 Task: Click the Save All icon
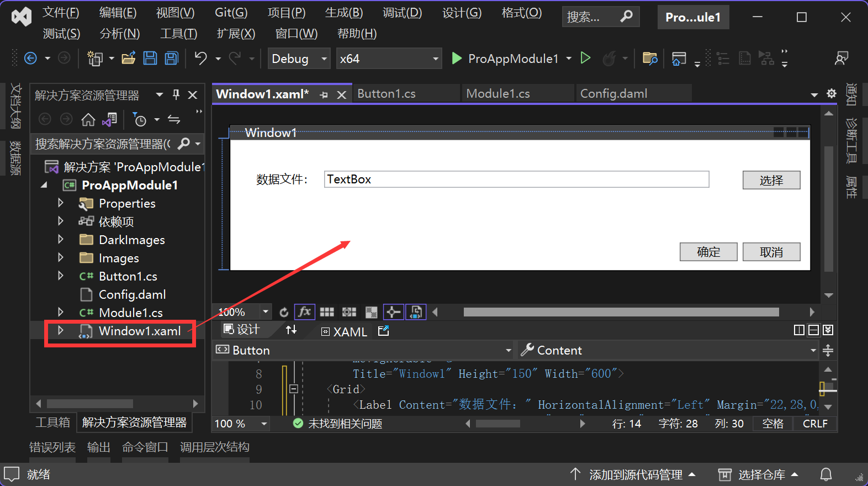coord(172,58)
